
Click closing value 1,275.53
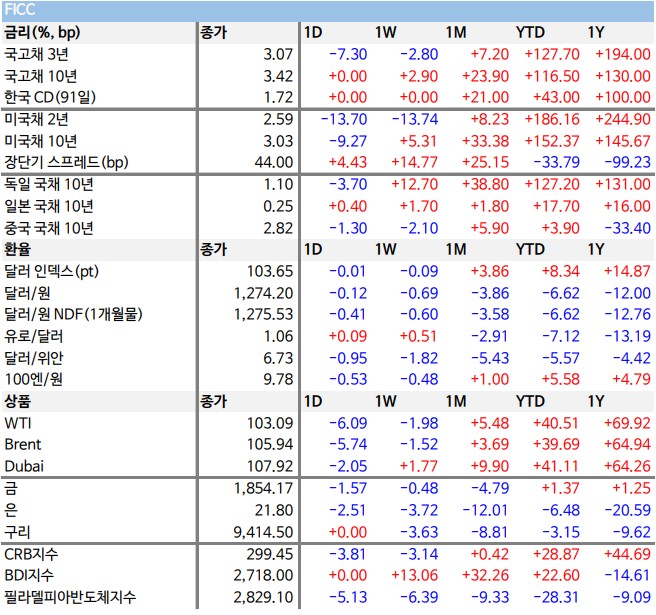[x=263, y=314]
